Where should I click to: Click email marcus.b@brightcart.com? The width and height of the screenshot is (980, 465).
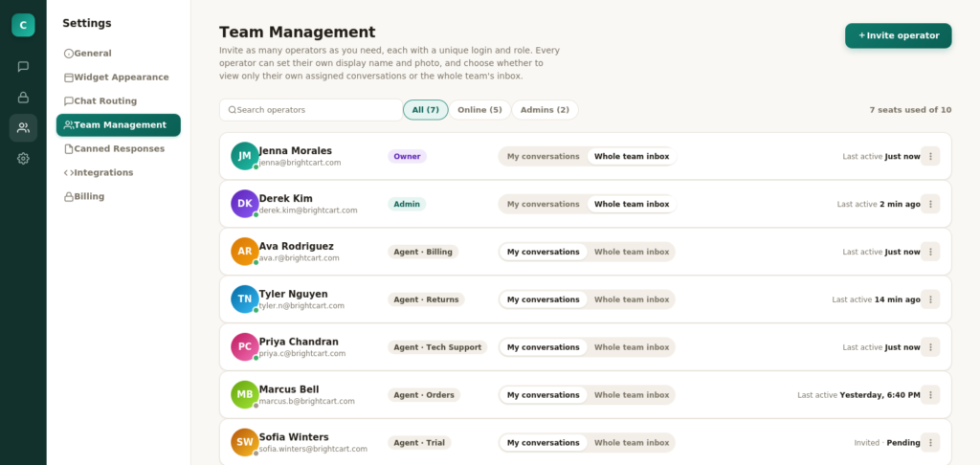point(307,401)
